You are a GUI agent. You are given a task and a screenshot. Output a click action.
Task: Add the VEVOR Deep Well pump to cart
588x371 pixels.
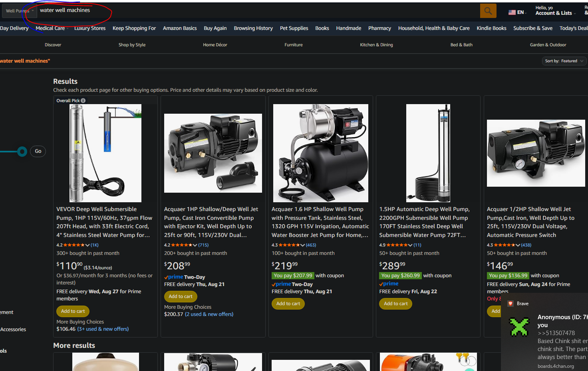click(73, 311)
